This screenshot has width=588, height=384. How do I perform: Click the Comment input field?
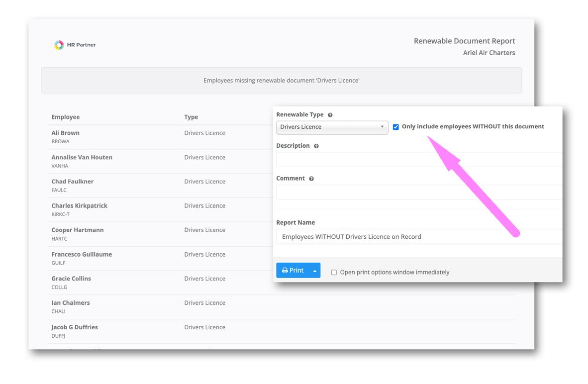(418, 192)
